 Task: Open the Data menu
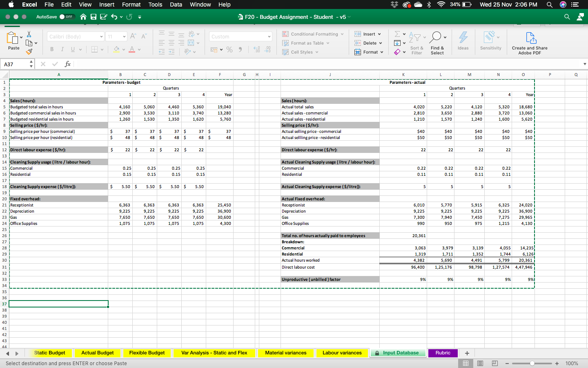pos(176,4)
